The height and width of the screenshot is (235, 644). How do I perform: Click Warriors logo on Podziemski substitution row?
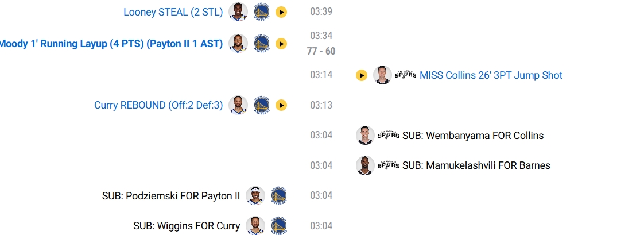click(x=279, y=196)
